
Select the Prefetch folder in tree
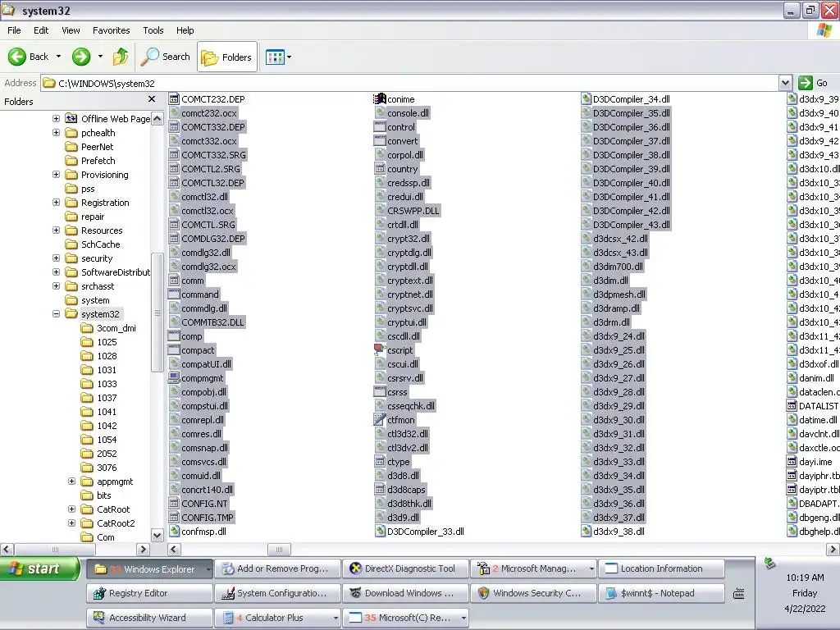(x=98, y=161)
